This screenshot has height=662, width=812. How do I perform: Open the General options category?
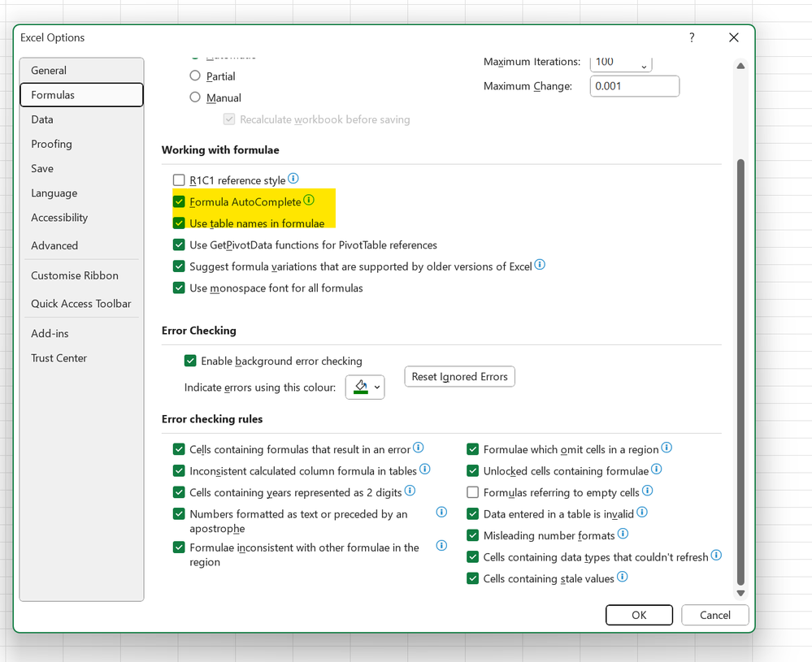(x=82, y=71)
